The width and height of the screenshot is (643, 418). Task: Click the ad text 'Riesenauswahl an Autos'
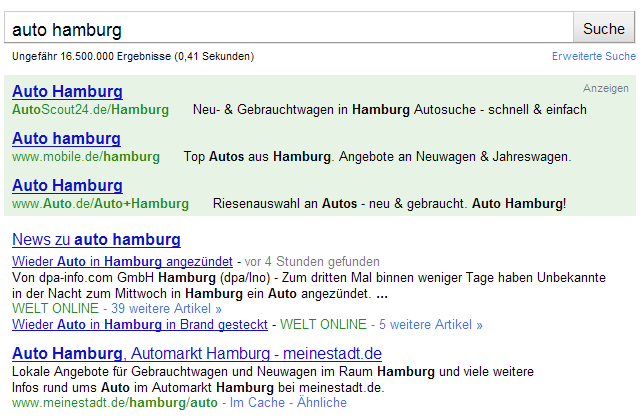point(285,204)
